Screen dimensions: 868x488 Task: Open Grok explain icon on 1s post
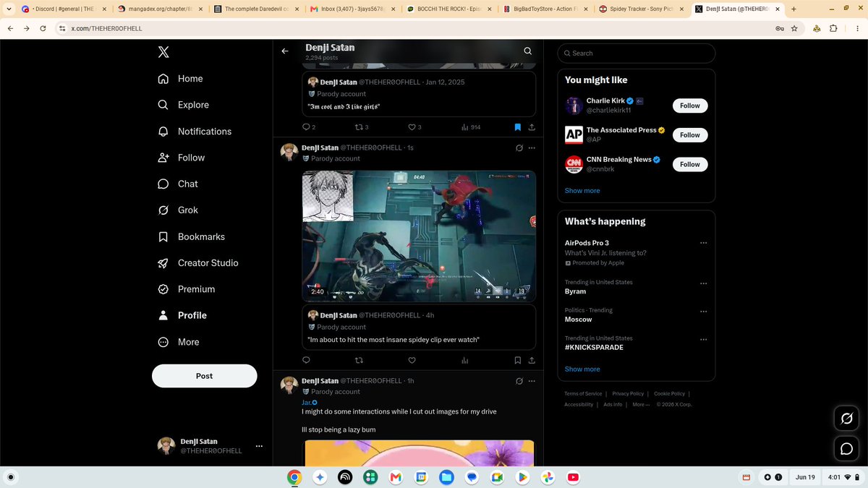pyautogui.click(x=519, y=147)
